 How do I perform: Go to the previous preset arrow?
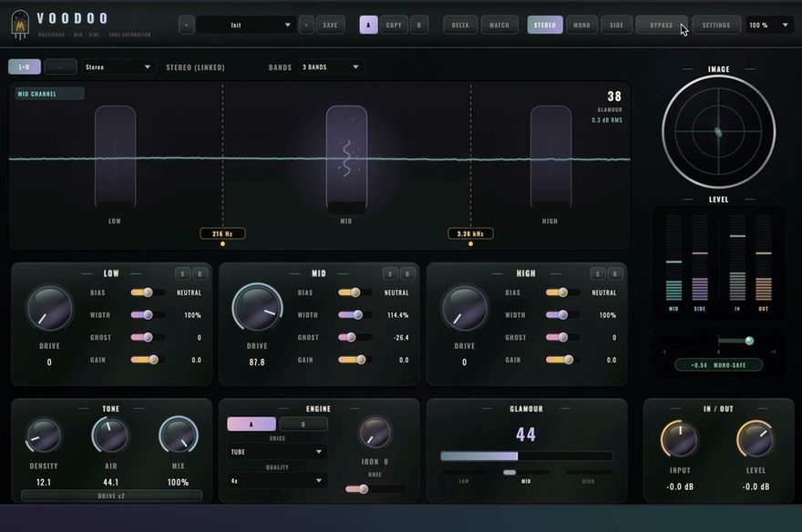[186, 25]
